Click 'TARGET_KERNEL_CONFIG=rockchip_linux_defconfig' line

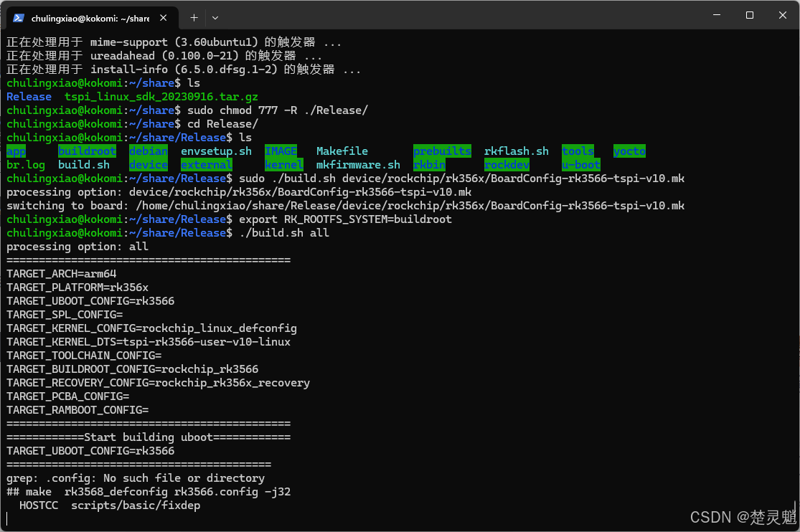[x=151, y=328]
